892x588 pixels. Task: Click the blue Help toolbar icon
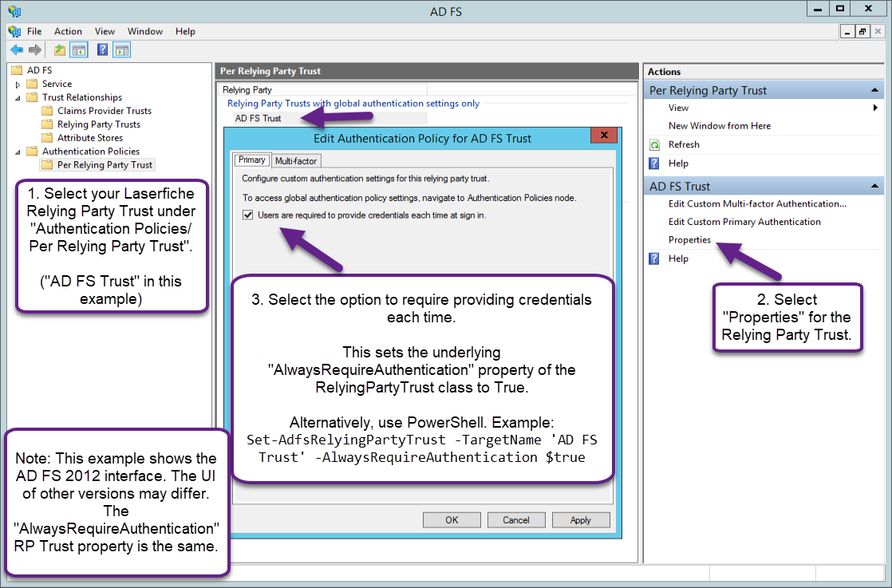(102, 50)
